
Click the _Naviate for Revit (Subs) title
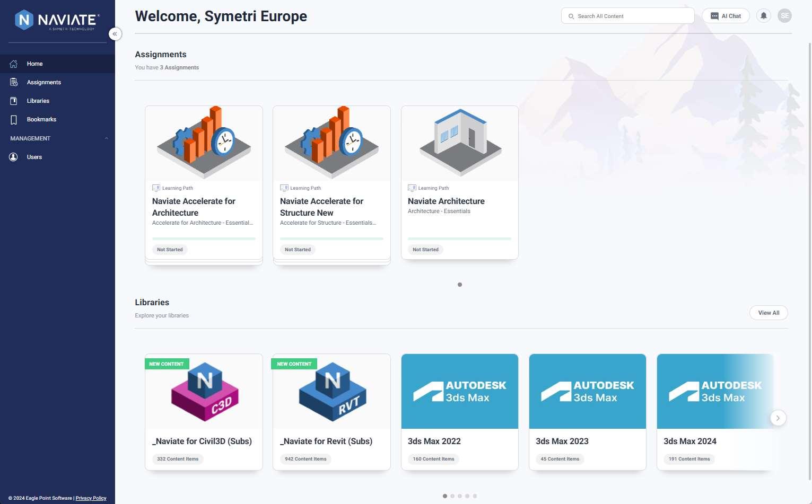326,441
